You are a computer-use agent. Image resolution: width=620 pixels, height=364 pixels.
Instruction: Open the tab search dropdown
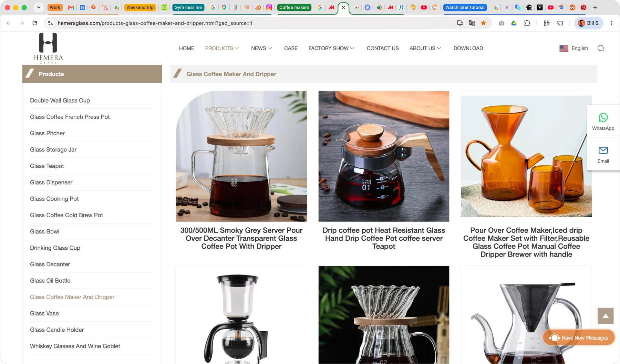point(39,7)
